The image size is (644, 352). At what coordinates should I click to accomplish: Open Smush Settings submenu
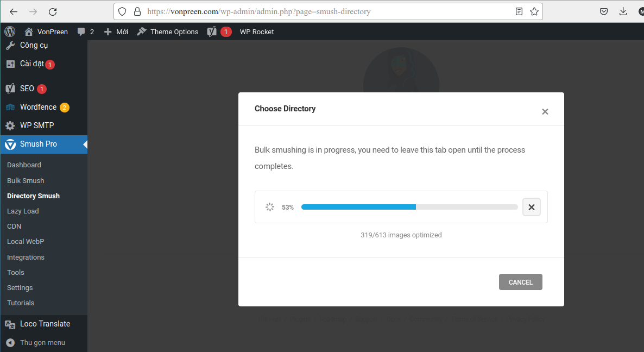pyautogui.click(x=20, y=287)
